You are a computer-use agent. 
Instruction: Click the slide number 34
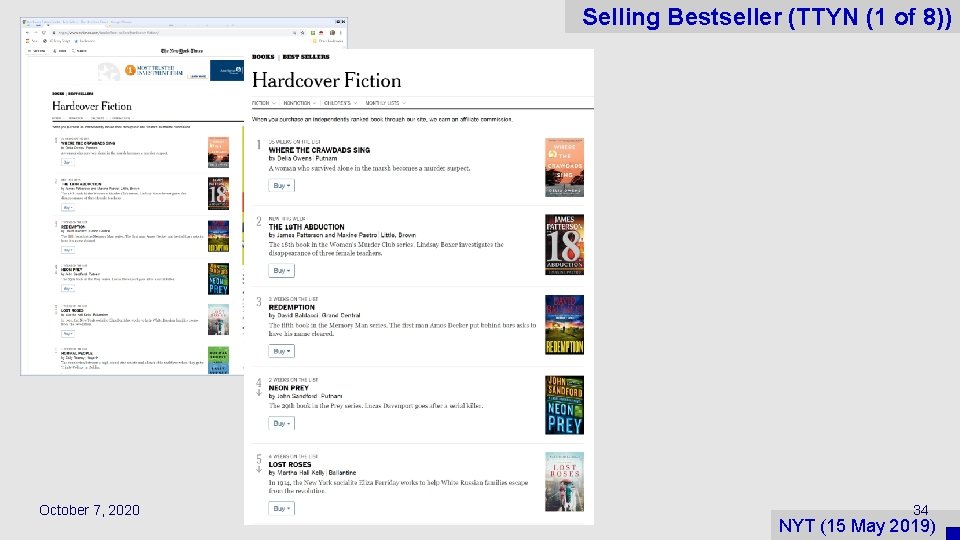click(920, 510)
